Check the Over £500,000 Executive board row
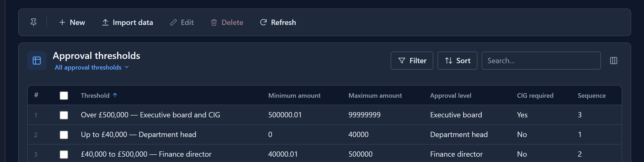The width and height of the screenshot is (644, 162). click(x=64, y=115)
